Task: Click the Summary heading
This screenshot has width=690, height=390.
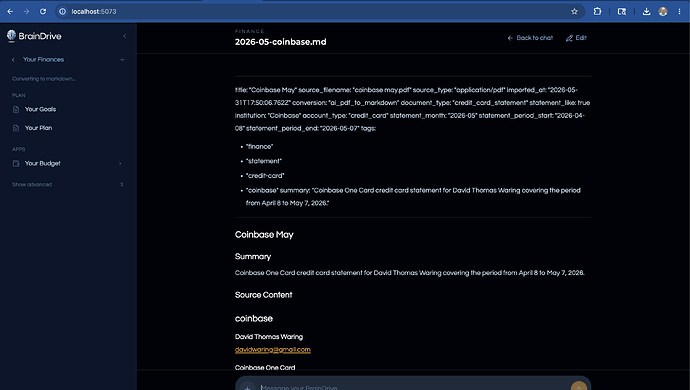Action: [253, 257]
